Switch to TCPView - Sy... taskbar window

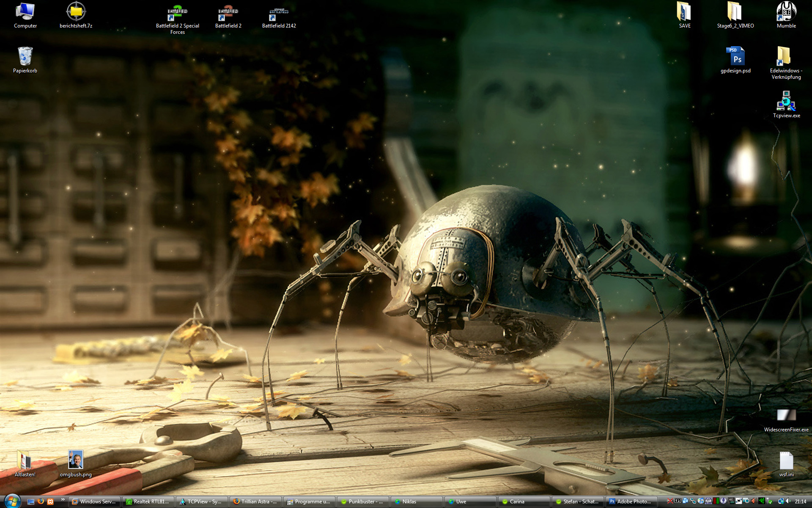tap(202, 501)
